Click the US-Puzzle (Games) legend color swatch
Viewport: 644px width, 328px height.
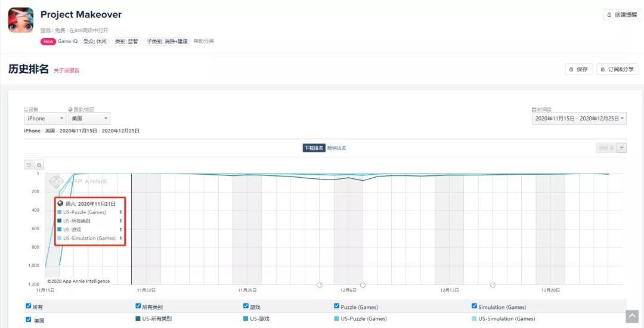[x=337, y=319]
